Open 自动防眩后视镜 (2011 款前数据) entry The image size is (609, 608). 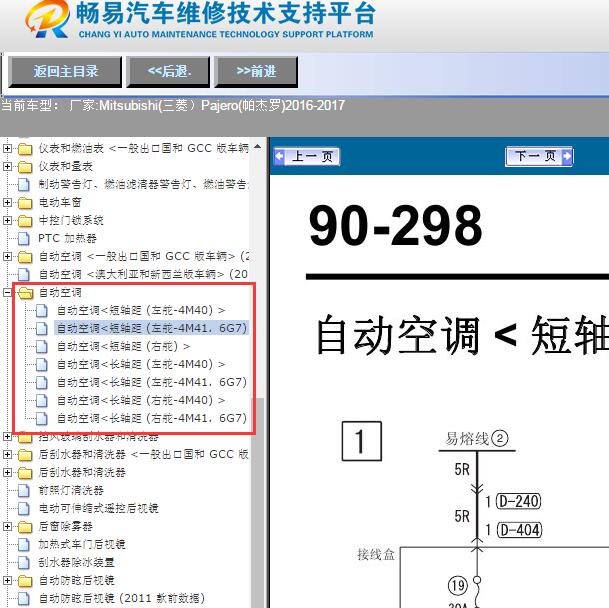pyautogui.click(x=121, y=599)
